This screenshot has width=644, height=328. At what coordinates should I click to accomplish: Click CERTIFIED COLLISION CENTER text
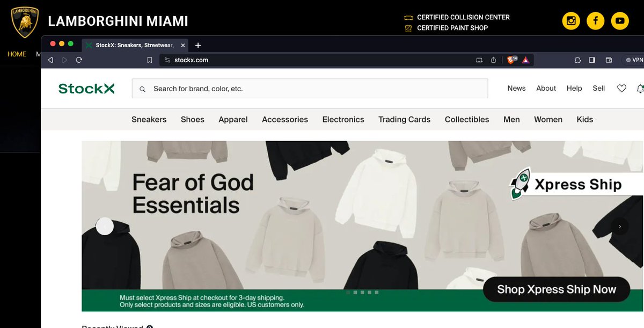[463, 17]
